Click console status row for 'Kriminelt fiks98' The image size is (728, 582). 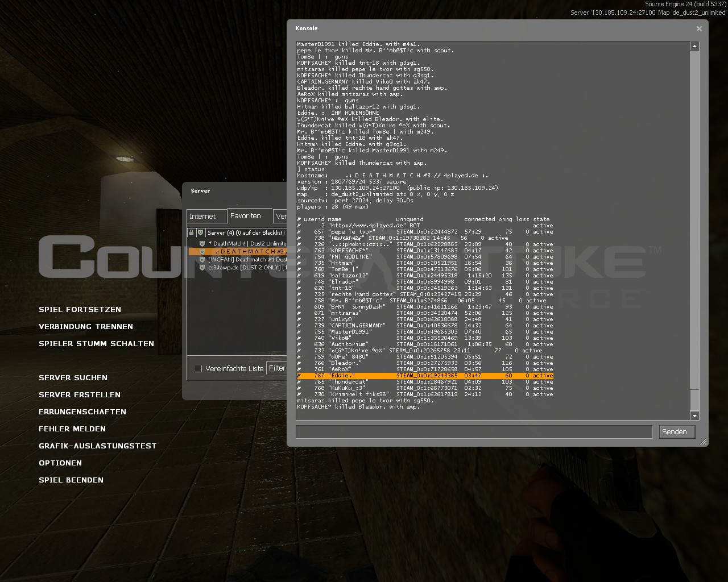click(425, 394)
